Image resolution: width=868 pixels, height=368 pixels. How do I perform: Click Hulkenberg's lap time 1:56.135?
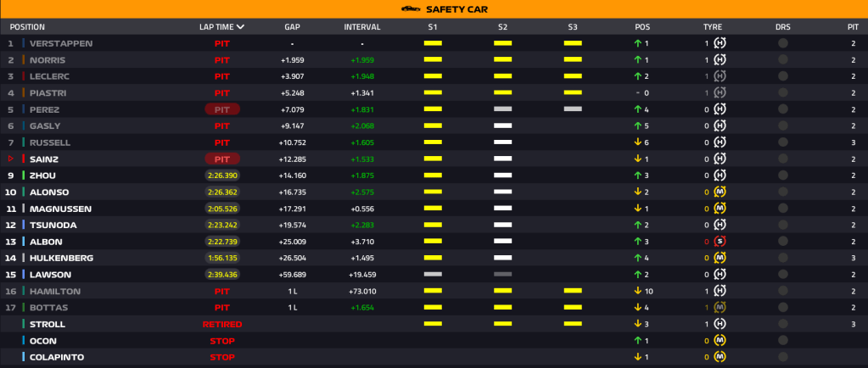tap(222, 258)
